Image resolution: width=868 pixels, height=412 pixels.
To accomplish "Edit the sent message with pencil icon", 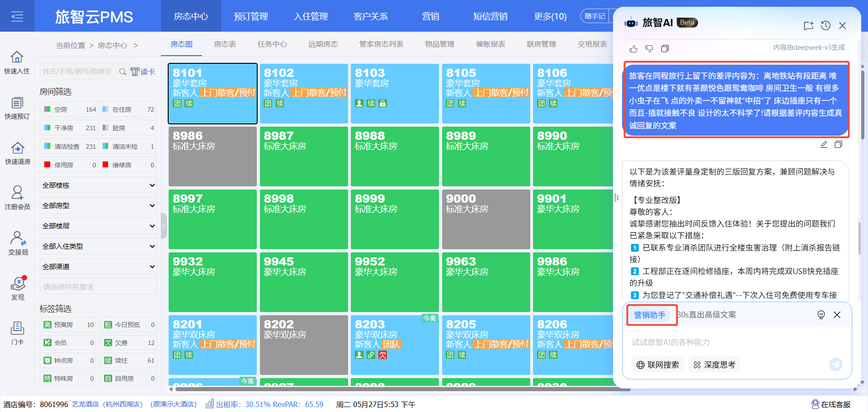I will [824, 145].
